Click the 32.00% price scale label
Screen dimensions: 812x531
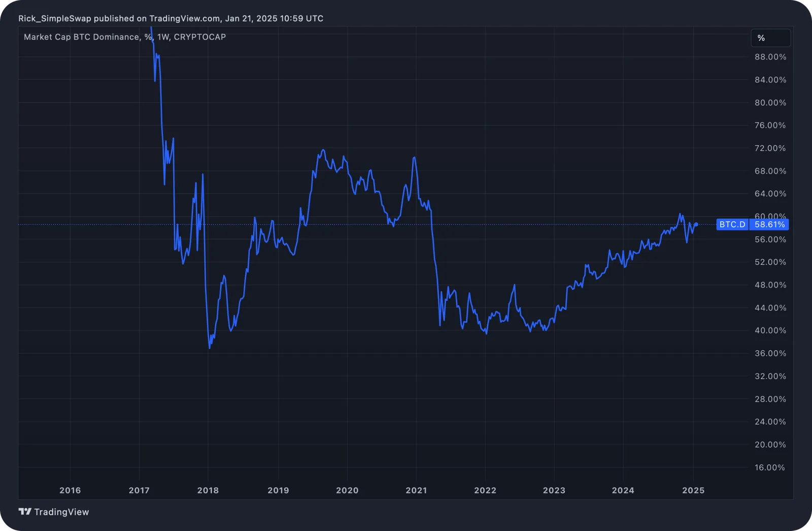click(770, 376)
